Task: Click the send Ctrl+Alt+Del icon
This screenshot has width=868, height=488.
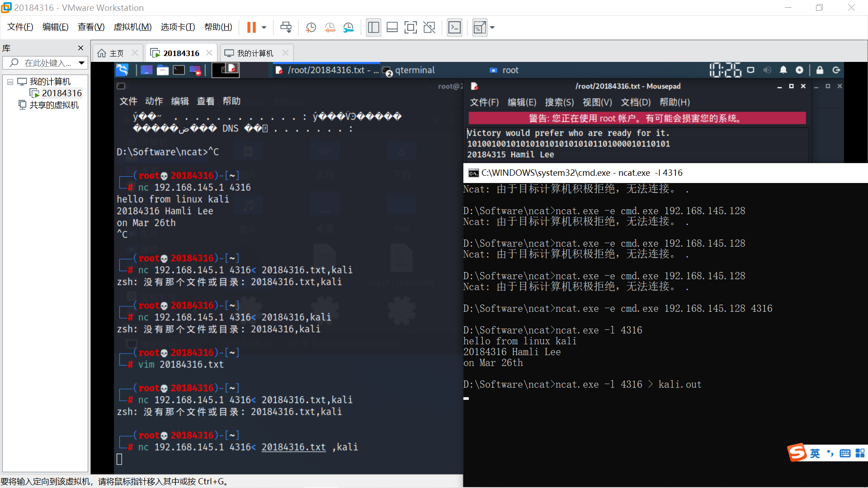Action: coord(286,28)
